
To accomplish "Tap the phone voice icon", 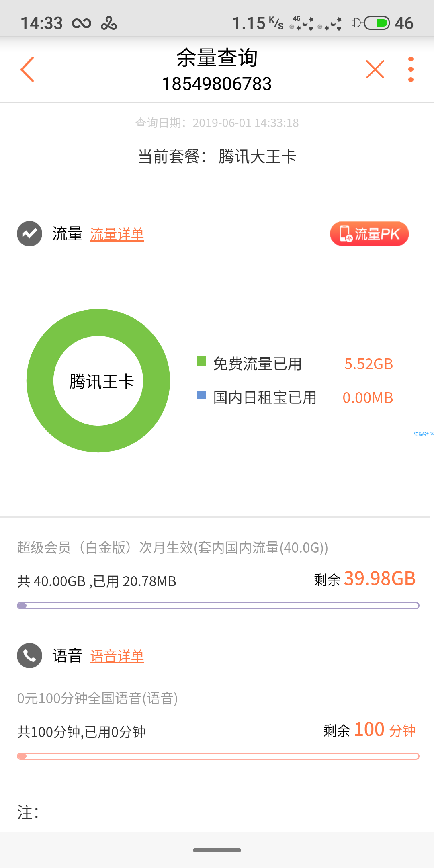I will pyautogui.click(x=29, y=655).
